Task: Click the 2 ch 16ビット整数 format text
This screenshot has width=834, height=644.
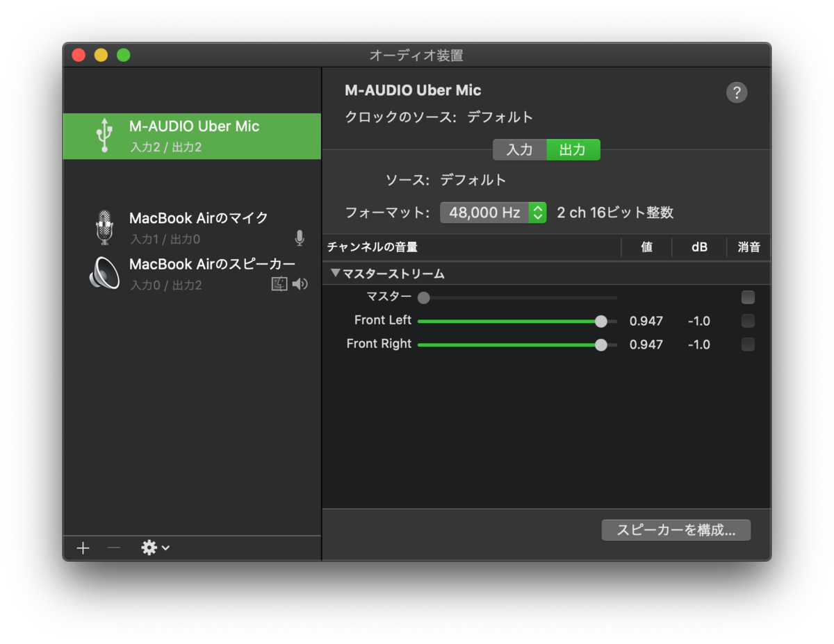Action: [615, 213]
